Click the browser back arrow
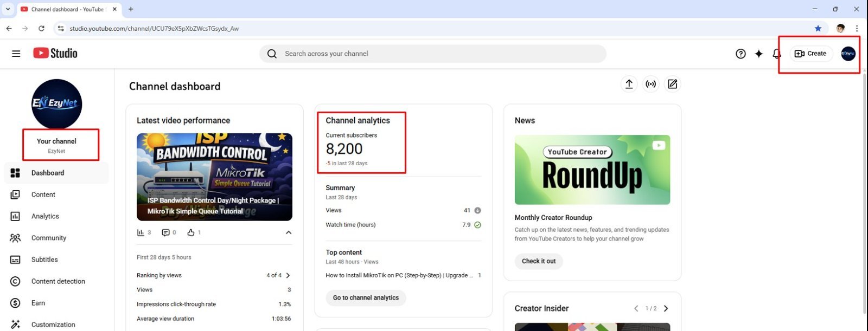 9,28
